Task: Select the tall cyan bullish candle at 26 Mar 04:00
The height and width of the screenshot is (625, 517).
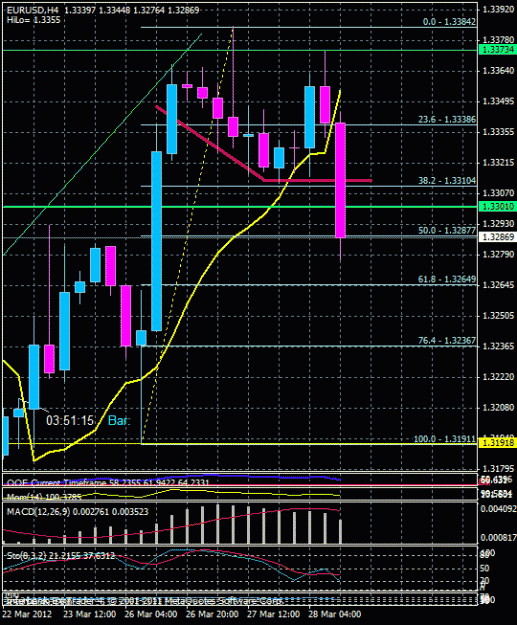Action: tap(157, 241)
